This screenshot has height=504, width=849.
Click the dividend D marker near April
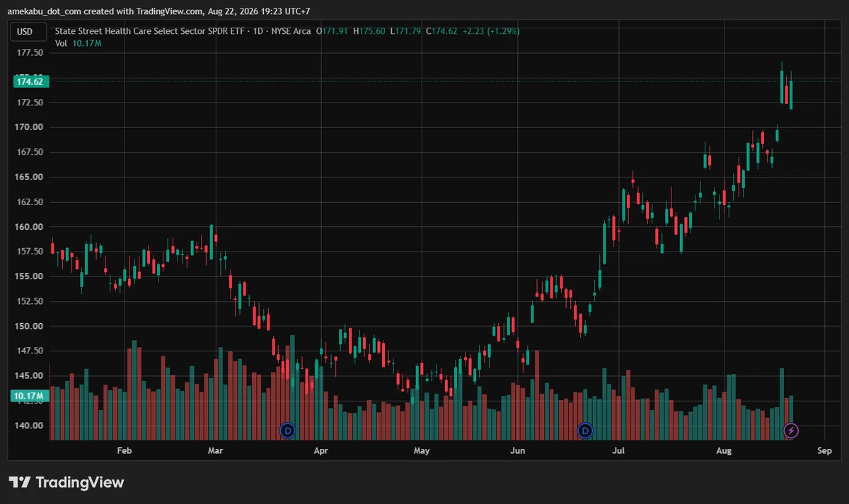(287, 430)
